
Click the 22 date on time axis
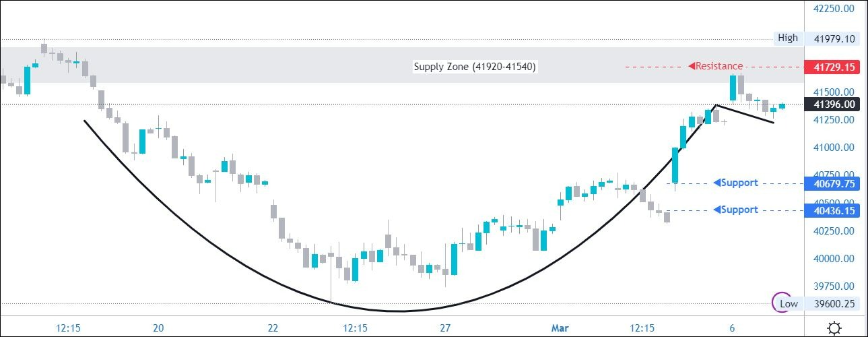(273, 328)
